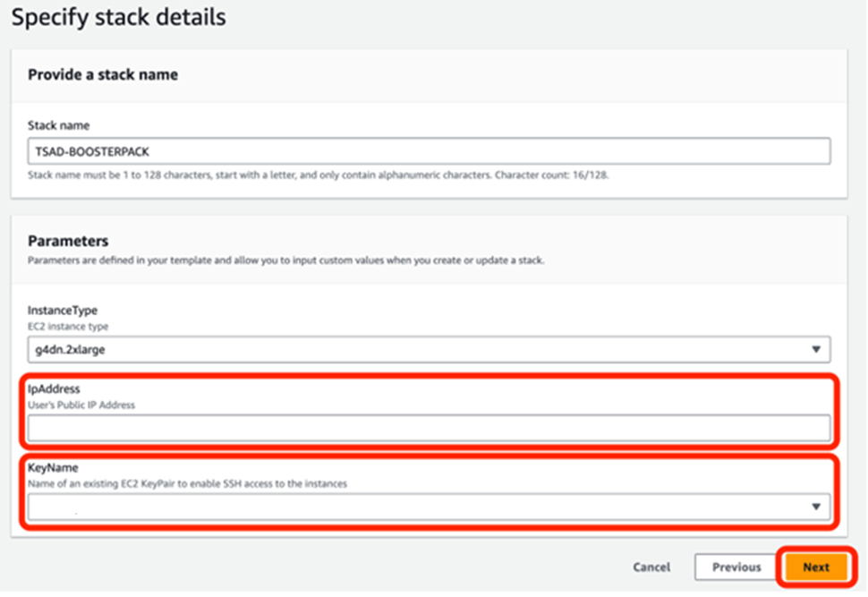Cancel the stack creation
This screenshot has height=597, width=868.
coord(651,567)
